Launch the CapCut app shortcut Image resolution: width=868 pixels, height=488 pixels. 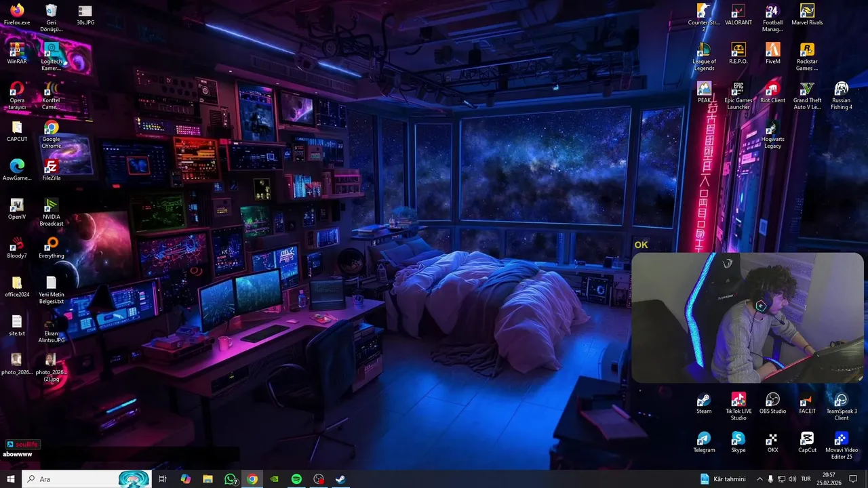(807, 442)
